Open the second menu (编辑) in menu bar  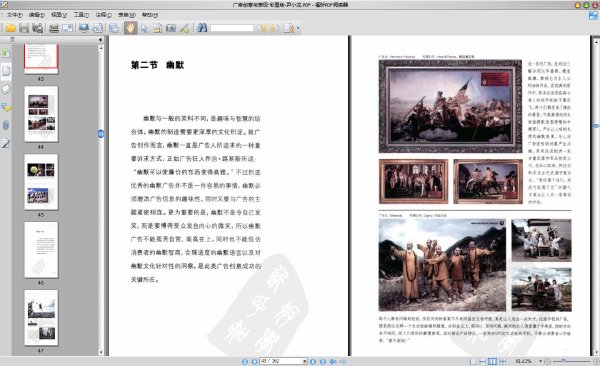(37, 15)
